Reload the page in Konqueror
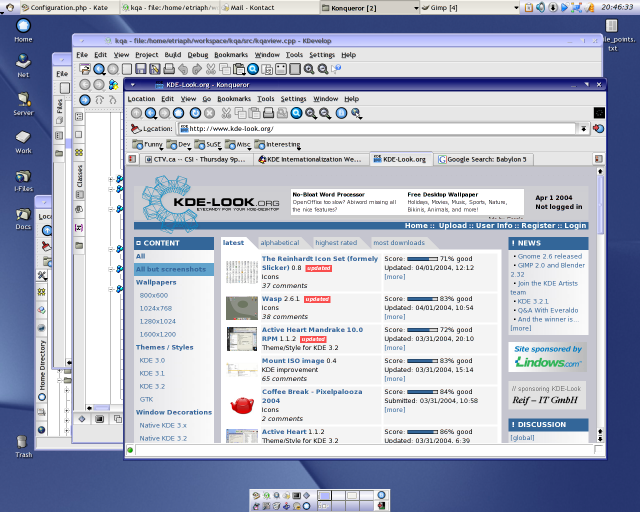 coord(196,113)
